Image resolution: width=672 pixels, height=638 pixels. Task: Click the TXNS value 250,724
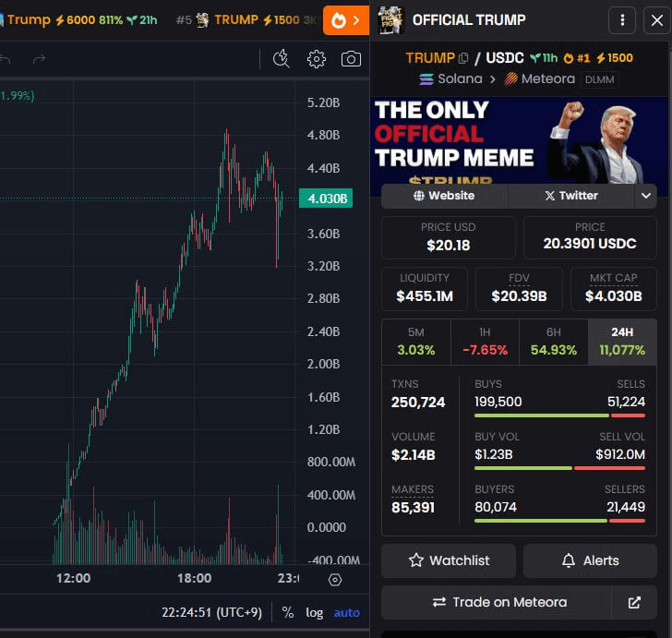(418, 403)
